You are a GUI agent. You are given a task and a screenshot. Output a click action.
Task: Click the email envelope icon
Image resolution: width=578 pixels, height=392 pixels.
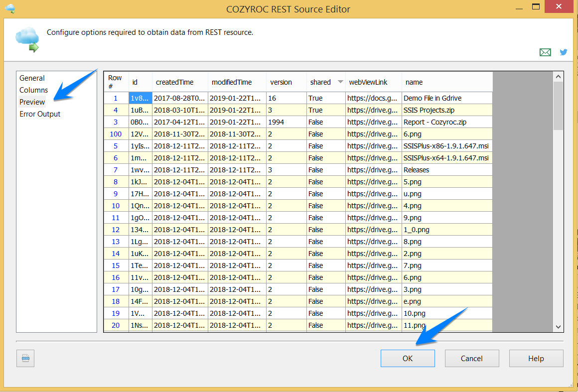click(x=545, y=52)
